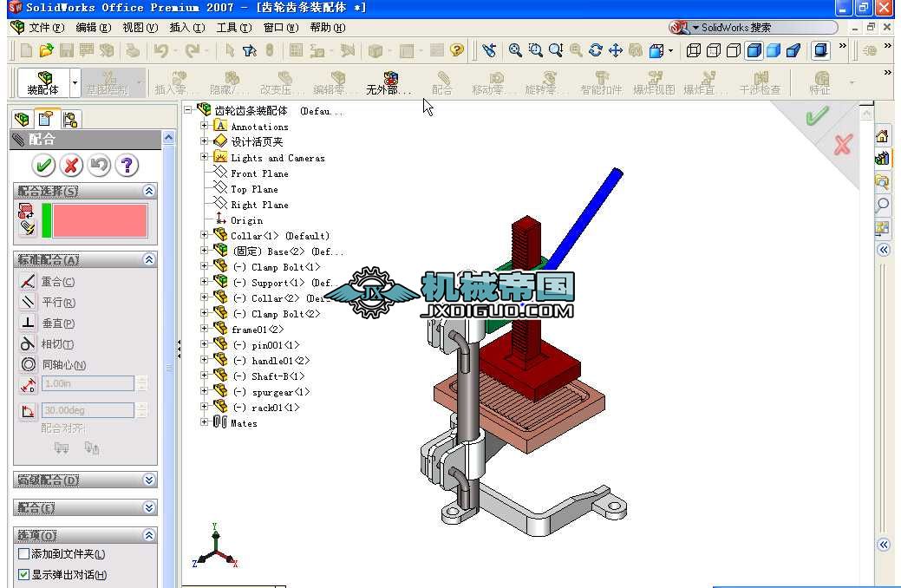Click the Wireframe display style icon
The height and width of the screenshot is (588, 901).
tap(694, 50)
